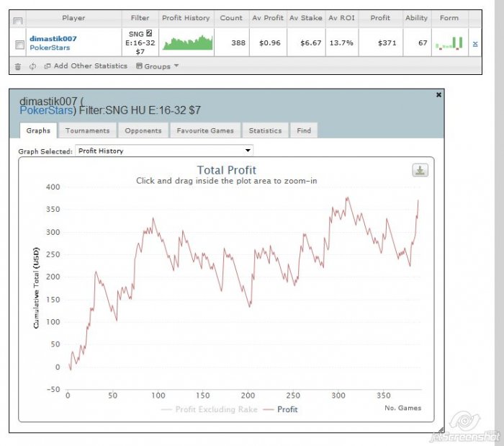
Task: Click the Form bar chart thumbnail
Action: pos(449,43)
